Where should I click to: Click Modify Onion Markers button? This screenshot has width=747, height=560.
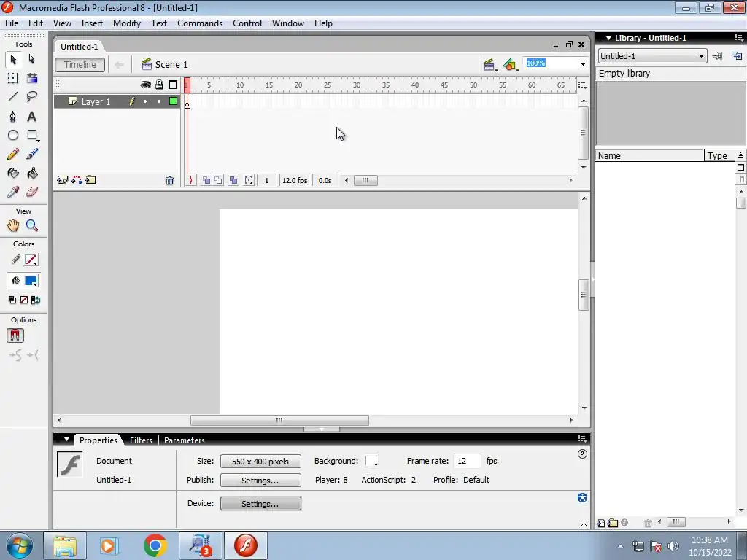(x=249, y=181)
